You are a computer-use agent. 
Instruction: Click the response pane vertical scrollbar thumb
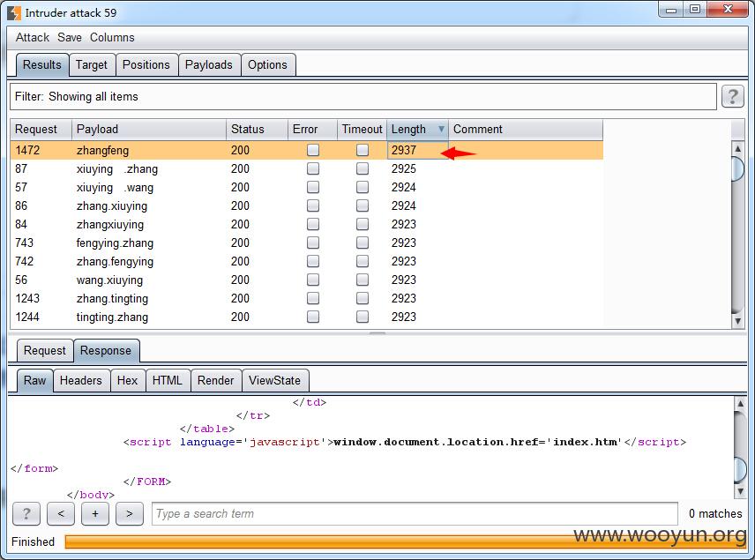740,469
